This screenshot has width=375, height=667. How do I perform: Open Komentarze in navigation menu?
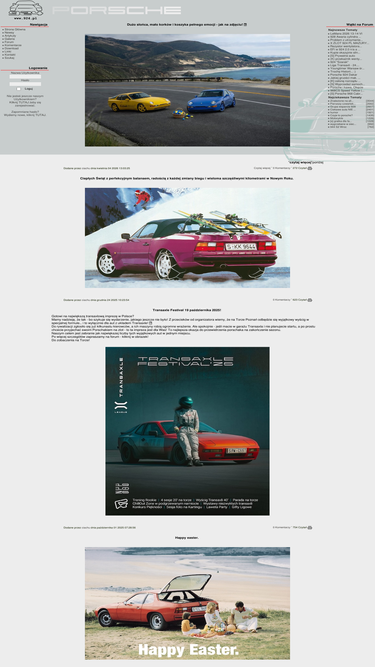pyautogui.click(x=13, y=45)
